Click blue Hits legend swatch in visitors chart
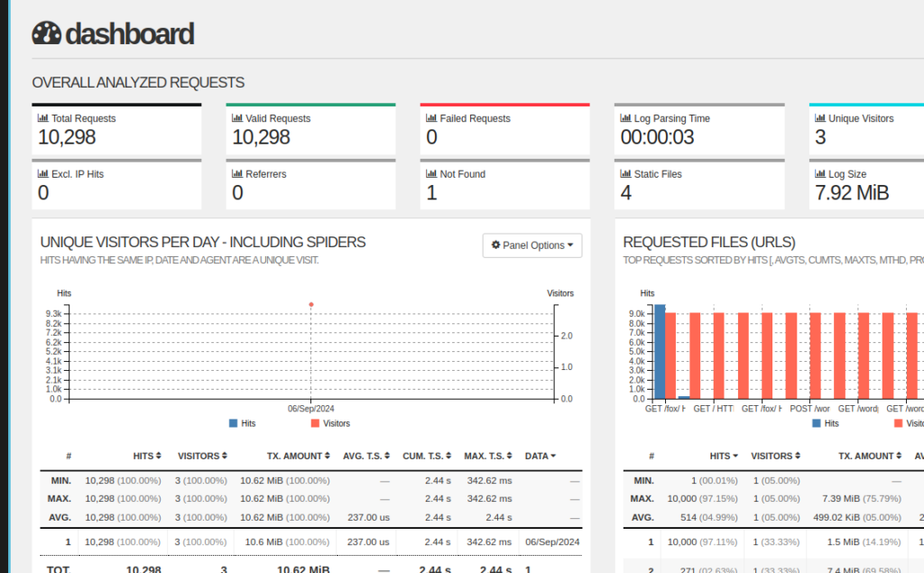 pyautogui.click(x=234, y=423)
